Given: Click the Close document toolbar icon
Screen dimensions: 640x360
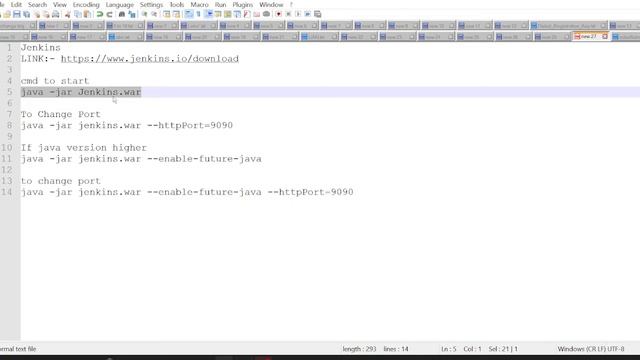Looking at the screenshot, I should 37,14.
